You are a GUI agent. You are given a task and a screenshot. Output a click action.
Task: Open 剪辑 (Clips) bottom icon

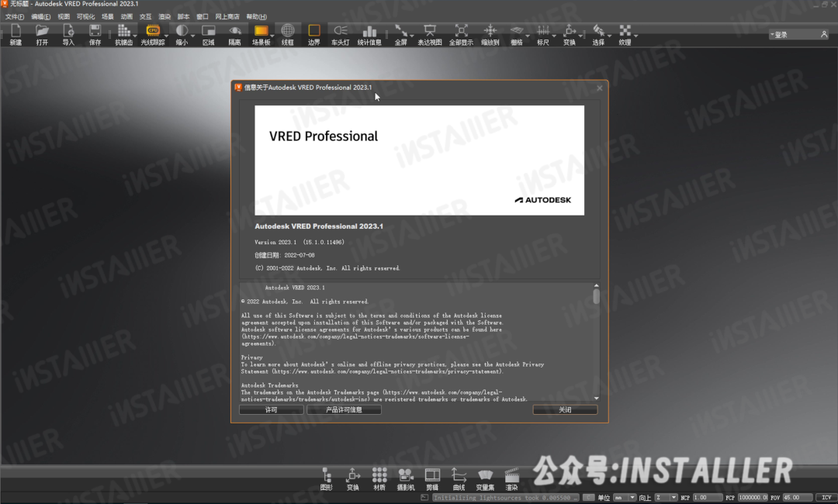point(432,479)
